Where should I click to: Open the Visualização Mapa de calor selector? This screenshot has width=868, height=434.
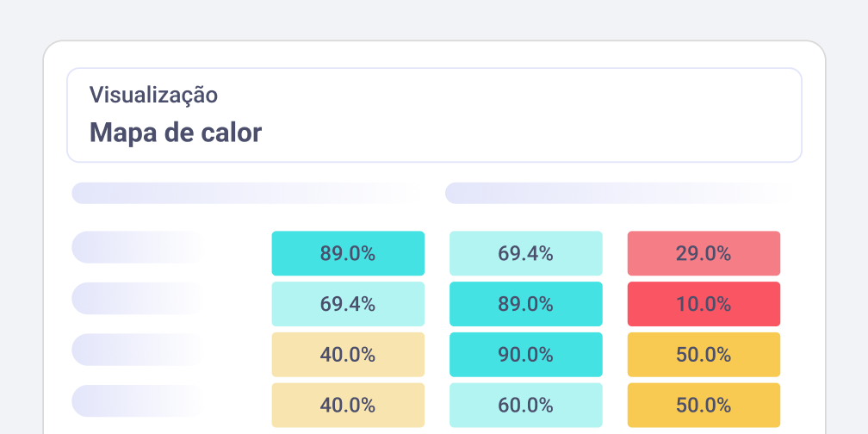434,115
